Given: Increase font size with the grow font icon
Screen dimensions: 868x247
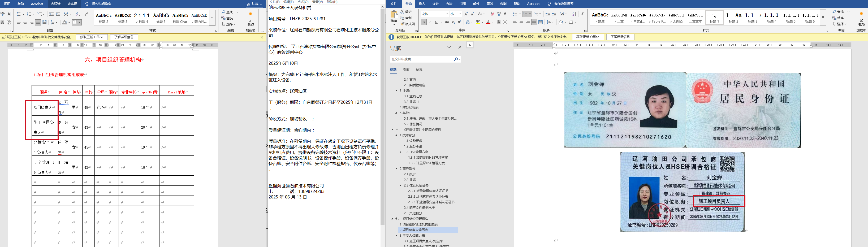Looking at the screenshot, I should point(466,14).
